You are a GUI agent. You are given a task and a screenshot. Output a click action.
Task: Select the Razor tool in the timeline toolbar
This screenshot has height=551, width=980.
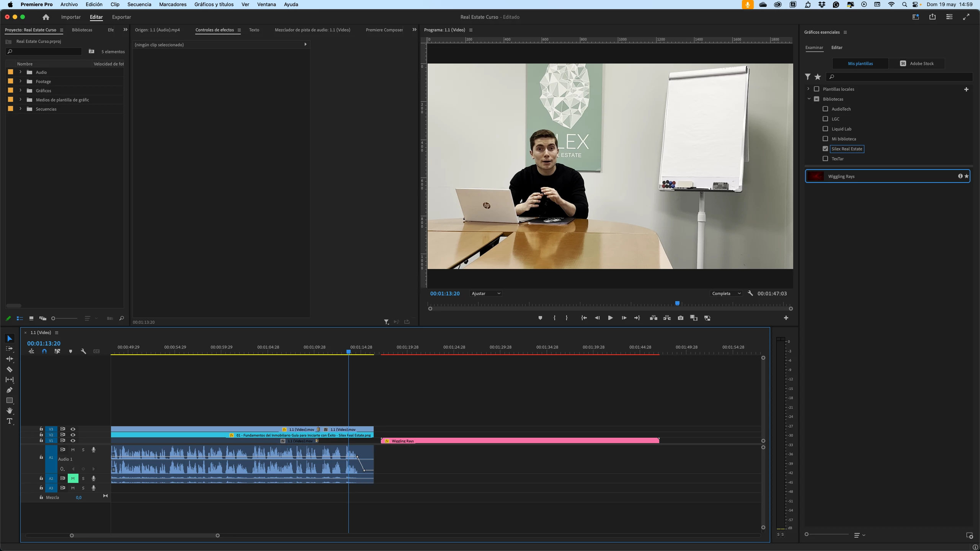point(10,369)
